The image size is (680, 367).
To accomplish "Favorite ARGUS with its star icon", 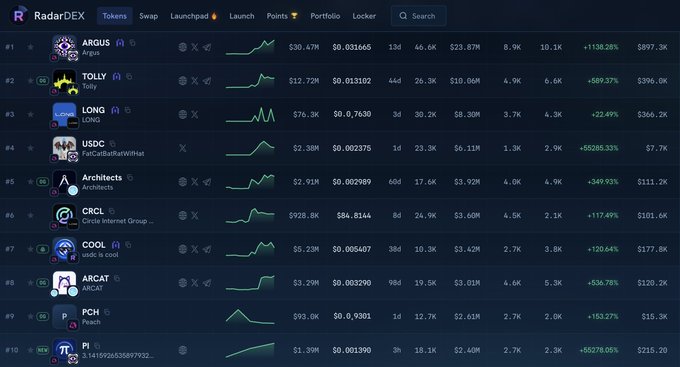I will pyautogui.click(x=30, y=47).
